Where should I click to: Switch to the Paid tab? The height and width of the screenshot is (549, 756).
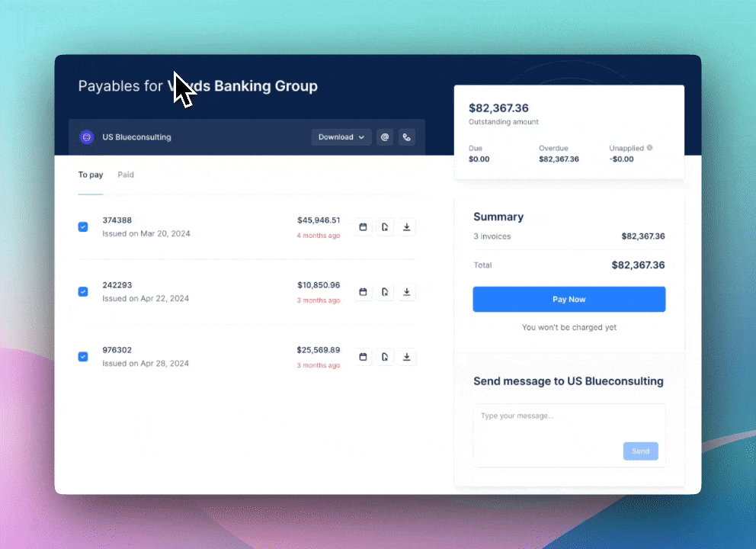tap(126, 175)
